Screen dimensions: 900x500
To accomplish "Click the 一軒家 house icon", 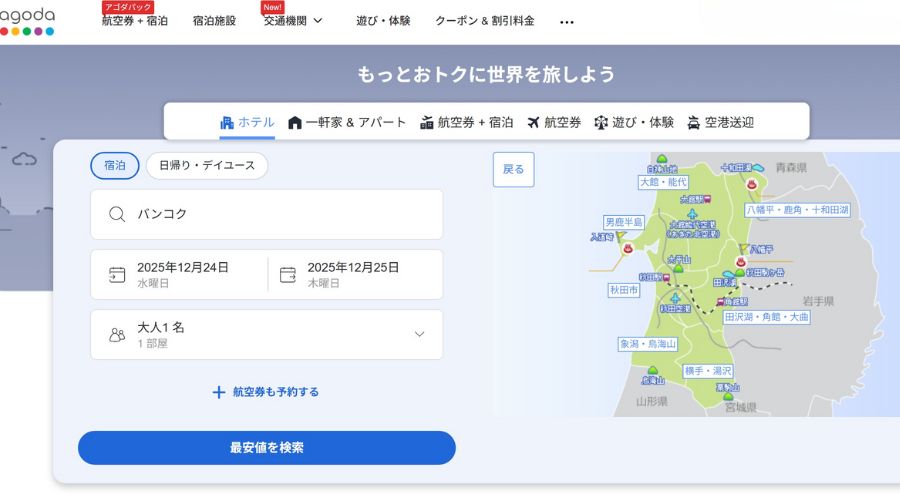I will (x=294, y=122).
